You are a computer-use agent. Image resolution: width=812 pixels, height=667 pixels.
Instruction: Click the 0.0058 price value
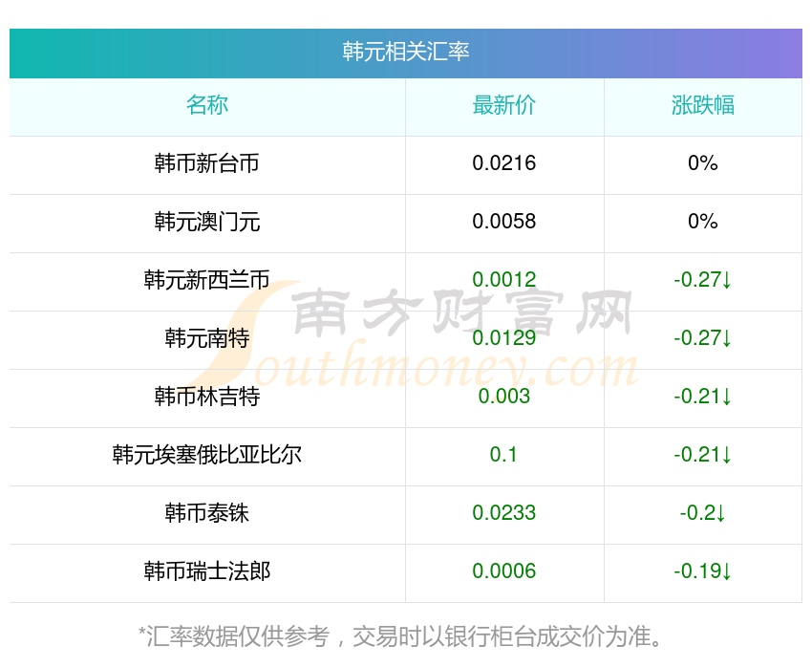[503, 222]
